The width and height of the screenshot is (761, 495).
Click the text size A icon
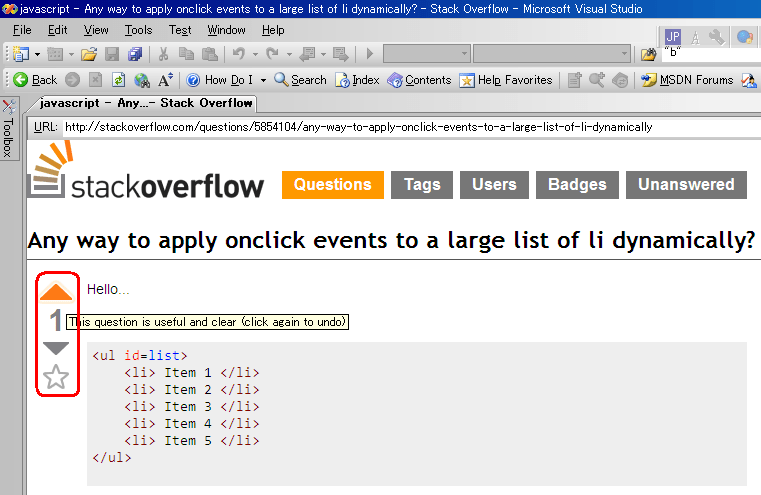(x=165, y=80)
